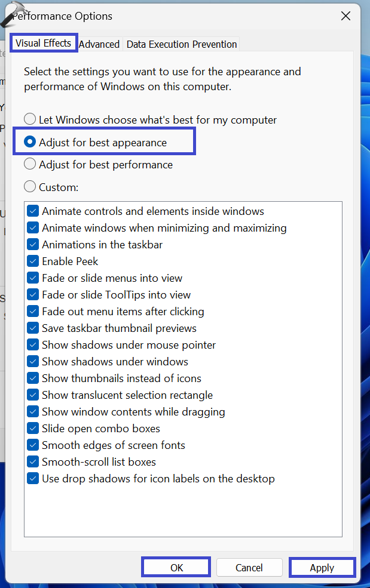Uncheck Animate controls and elements inside windows
The width and height of the screenshot is (370, 588).
(x=33, y=211)
